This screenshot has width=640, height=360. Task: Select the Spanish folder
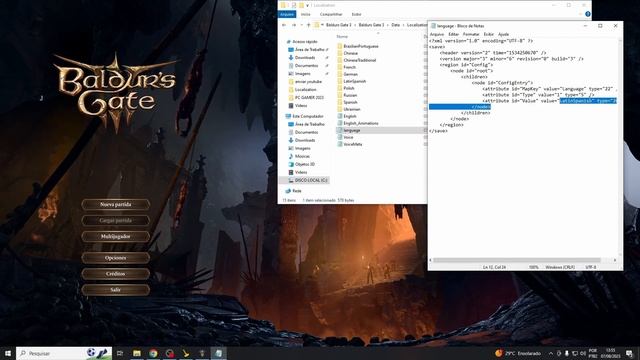point(350,102)
